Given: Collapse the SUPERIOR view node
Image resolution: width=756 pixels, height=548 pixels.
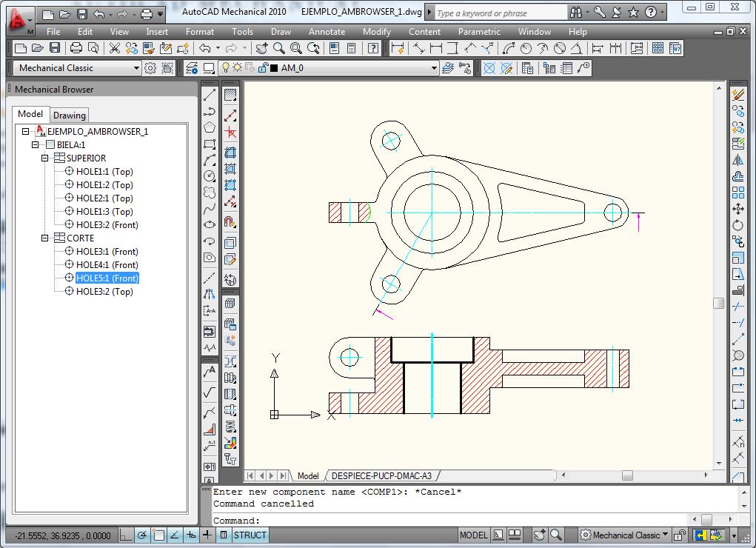Looking at the screenshot, I should coord(45,158).
